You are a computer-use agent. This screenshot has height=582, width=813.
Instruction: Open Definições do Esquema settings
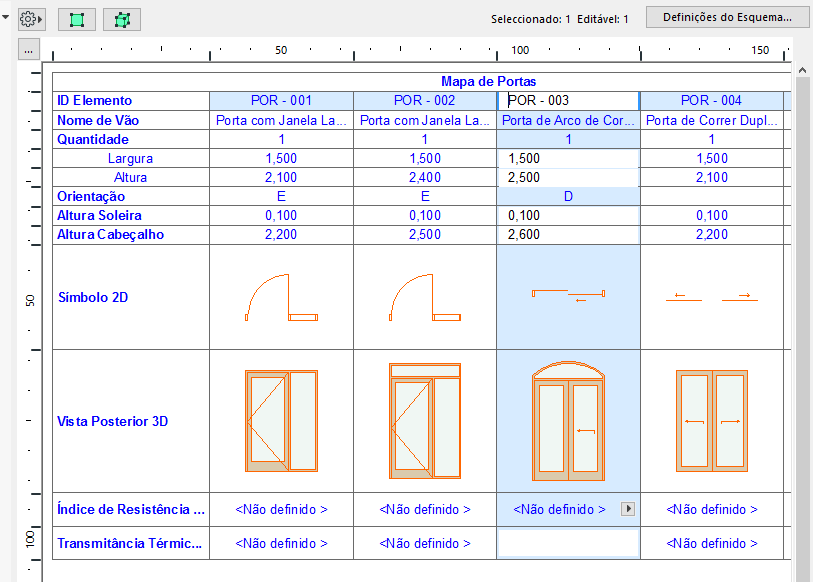[727, 17]
